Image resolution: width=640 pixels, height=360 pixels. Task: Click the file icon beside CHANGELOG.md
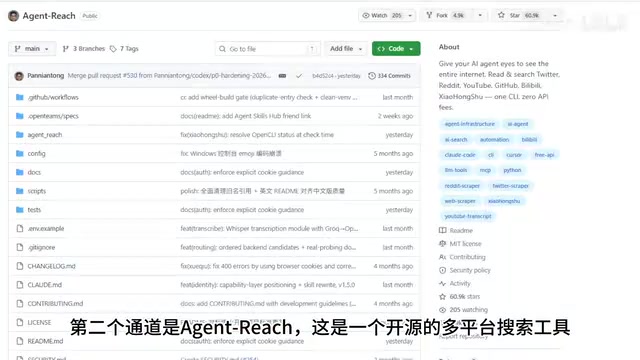coord(20,266)
